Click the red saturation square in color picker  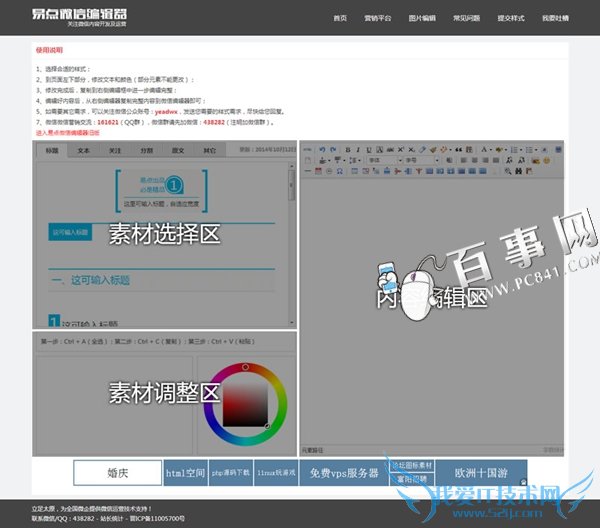coord(245,404)
